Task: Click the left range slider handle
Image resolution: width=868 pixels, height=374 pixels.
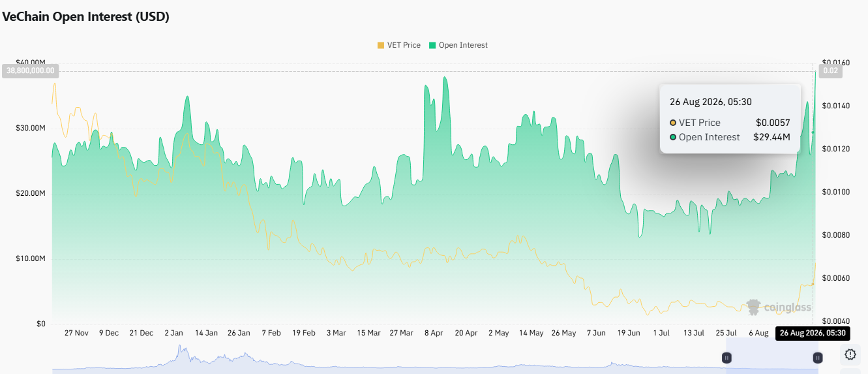Action: click(x=726, y=358)
